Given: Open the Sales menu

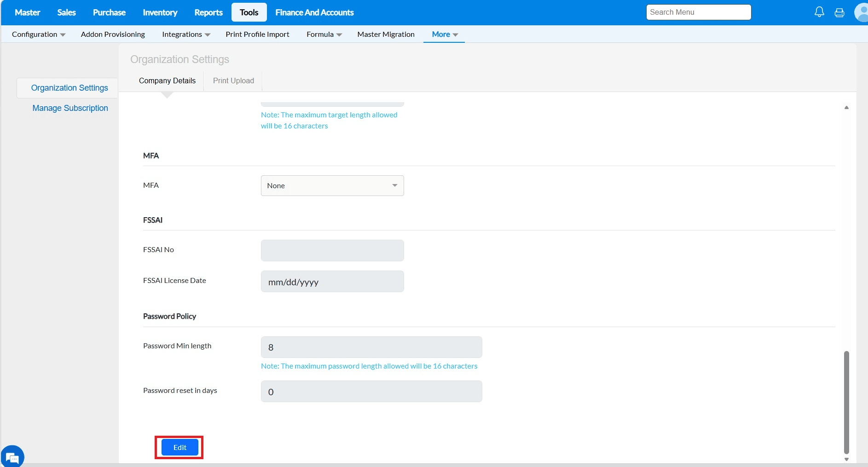Looking at the screenshot, I should click(66, 12).
